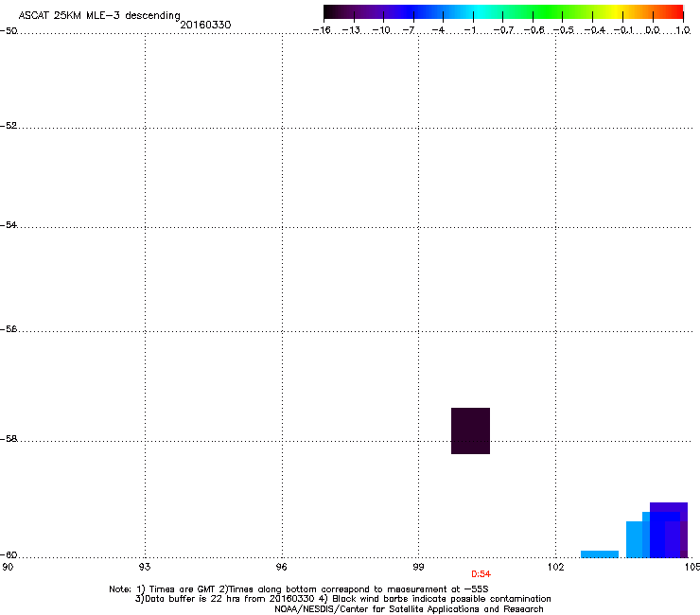Click latitude label -56 on the left axis
Viewport: 700px width, 615px height.
tap(9, 329)
